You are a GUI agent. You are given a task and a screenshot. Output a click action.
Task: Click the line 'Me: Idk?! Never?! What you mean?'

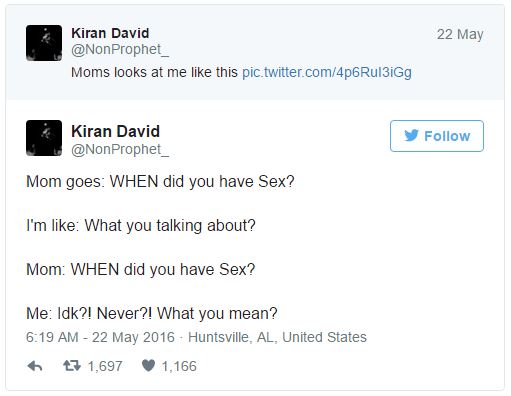coord(152,313)
